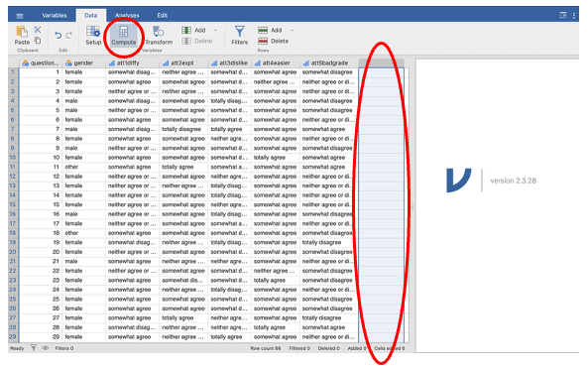Delete the selected row
The image size is (588, 370).
tap(273, 41)
